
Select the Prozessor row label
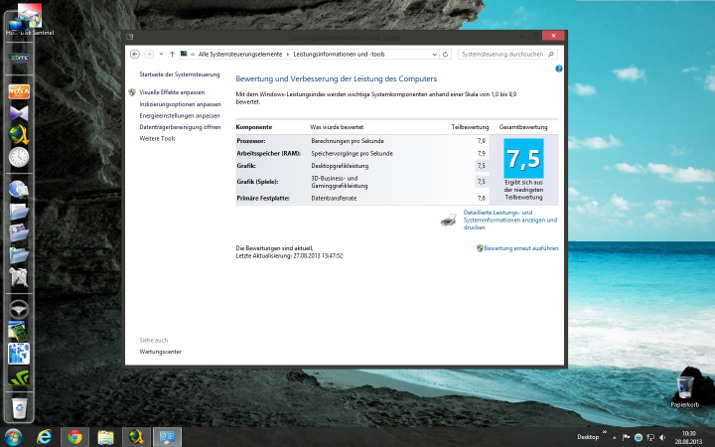(x=251, y=141)
